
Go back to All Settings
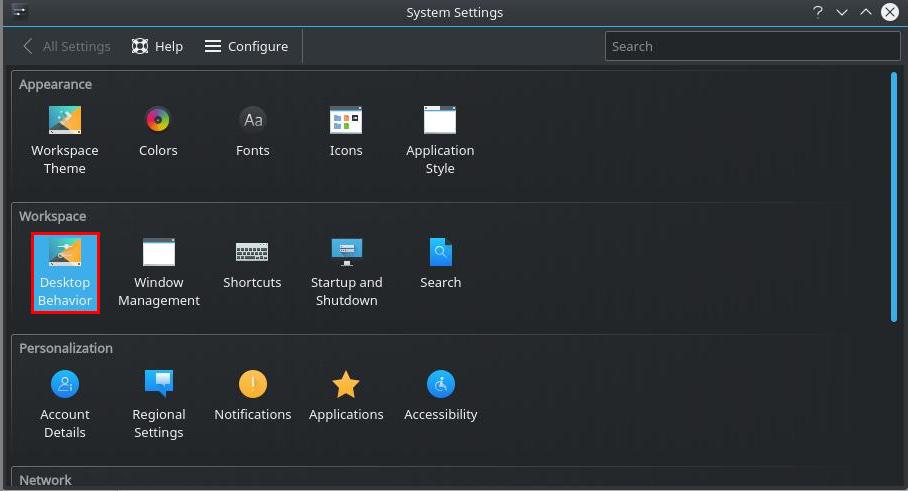pos(66,46)
